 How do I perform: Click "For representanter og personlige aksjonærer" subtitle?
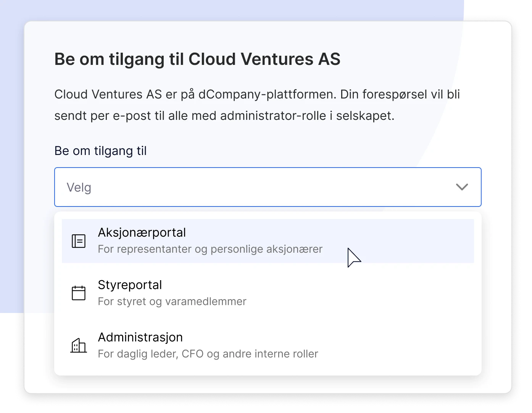[210, 249]
